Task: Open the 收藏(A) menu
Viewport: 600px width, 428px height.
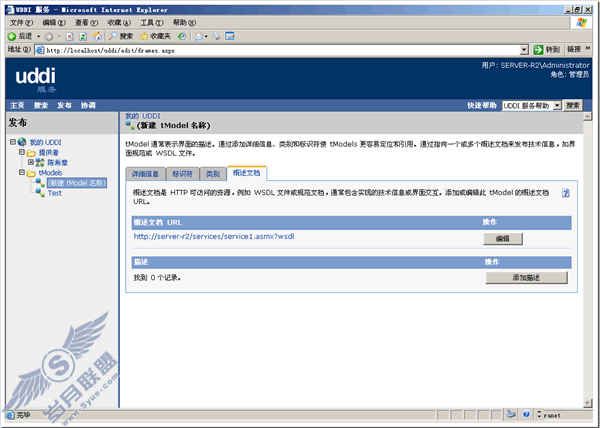Action: (119, 23)
